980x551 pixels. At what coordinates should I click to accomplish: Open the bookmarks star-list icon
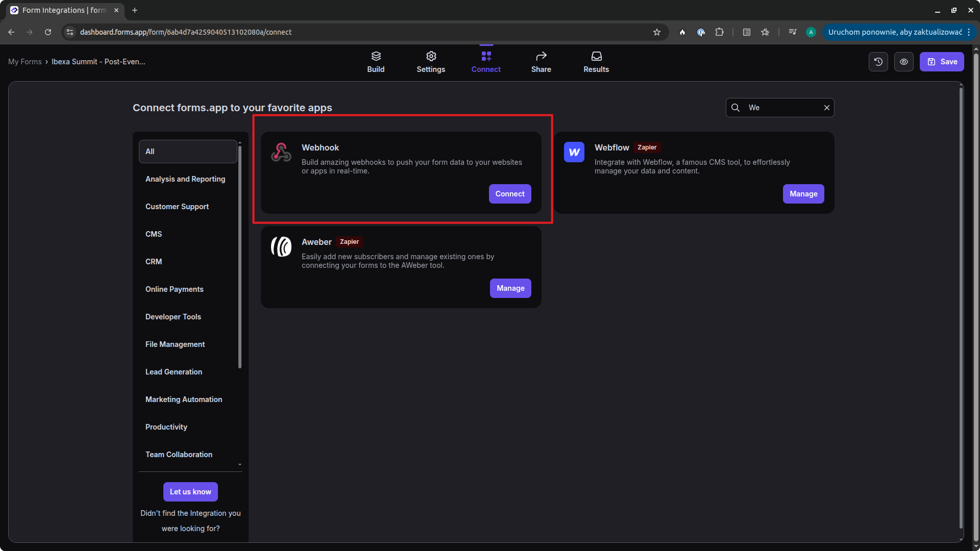[x=765, y=32]
